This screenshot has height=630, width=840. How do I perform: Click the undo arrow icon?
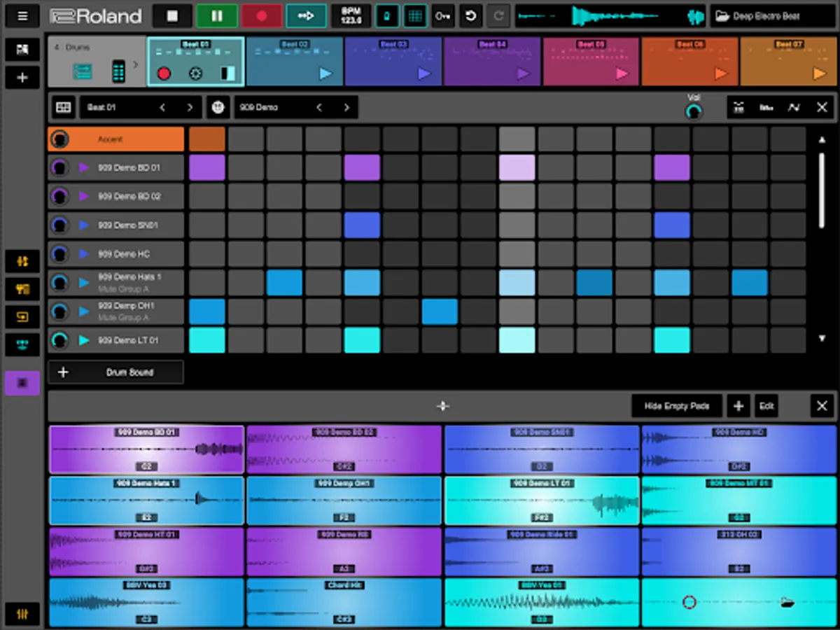click(471, 16)
